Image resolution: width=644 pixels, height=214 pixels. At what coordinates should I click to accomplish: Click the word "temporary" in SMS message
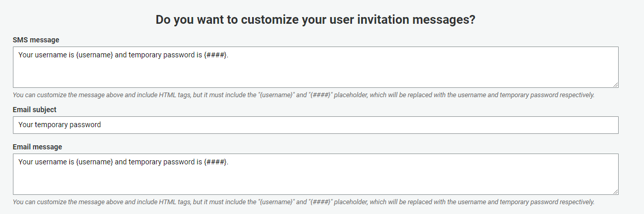pyautogui.click(x=146, y=55)
